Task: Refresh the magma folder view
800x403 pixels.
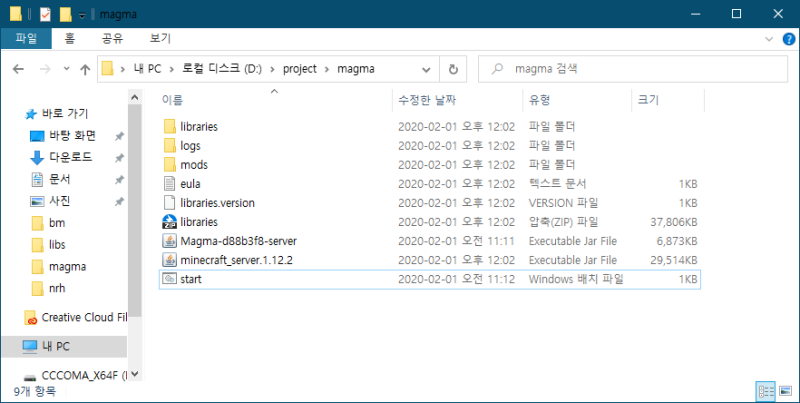Action: tap(453, 69)
